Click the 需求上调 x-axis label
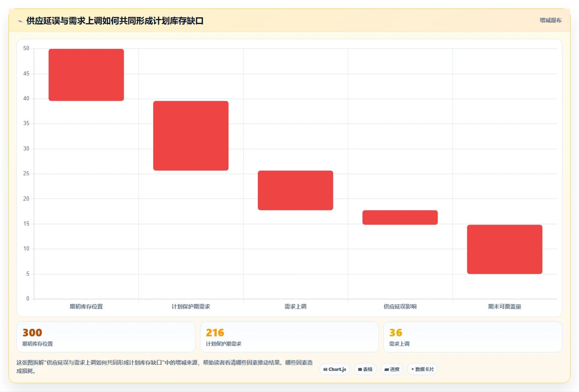Image resolution: width=579 pixels, height=392 pixels. tap(295, 306)
